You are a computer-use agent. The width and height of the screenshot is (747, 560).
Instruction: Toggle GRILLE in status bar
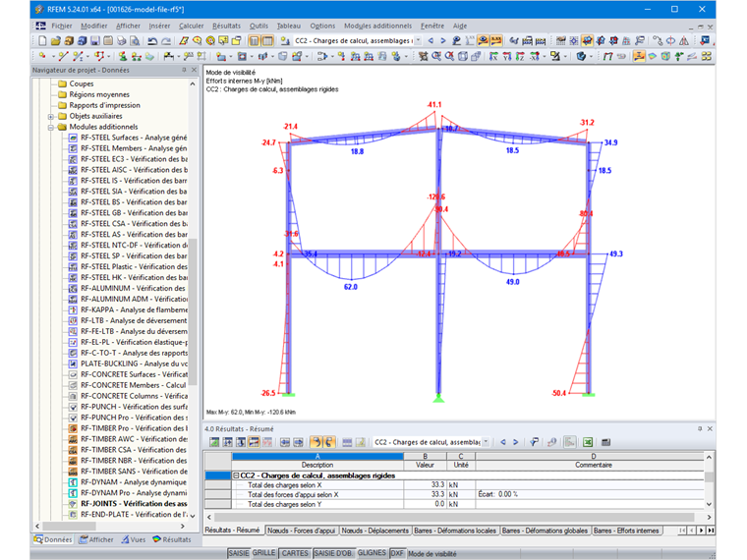tap(264, 553)
